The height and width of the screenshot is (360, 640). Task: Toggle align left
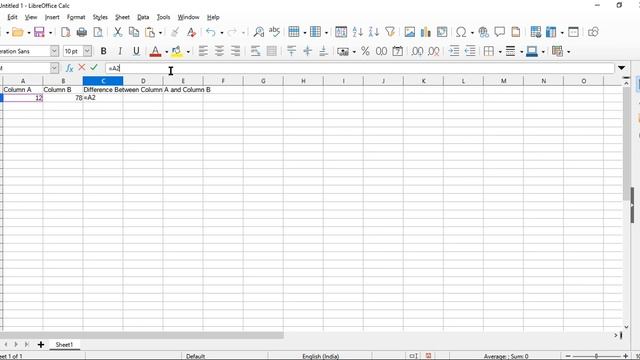tap(203, 51)
